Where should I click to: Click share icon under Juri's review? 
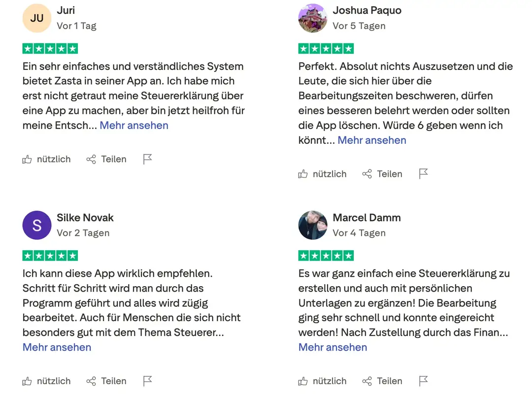(x=91, y=159)
